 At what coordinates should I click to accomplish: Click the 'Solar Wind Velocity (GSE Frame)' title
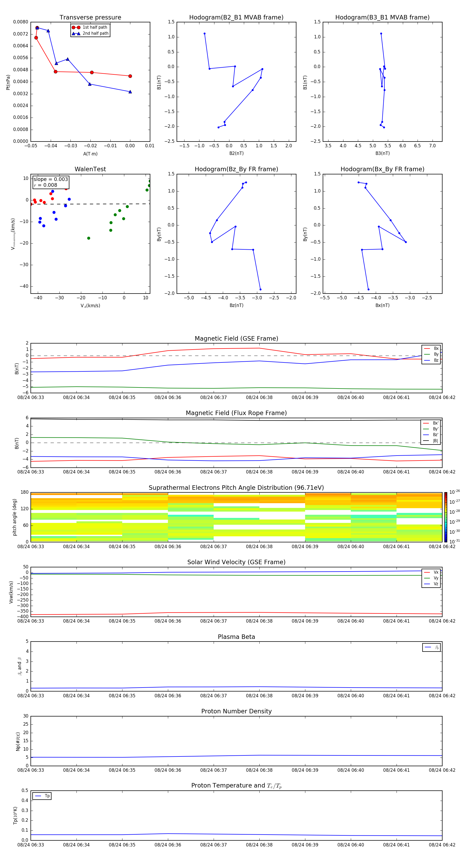pos(236,562)
